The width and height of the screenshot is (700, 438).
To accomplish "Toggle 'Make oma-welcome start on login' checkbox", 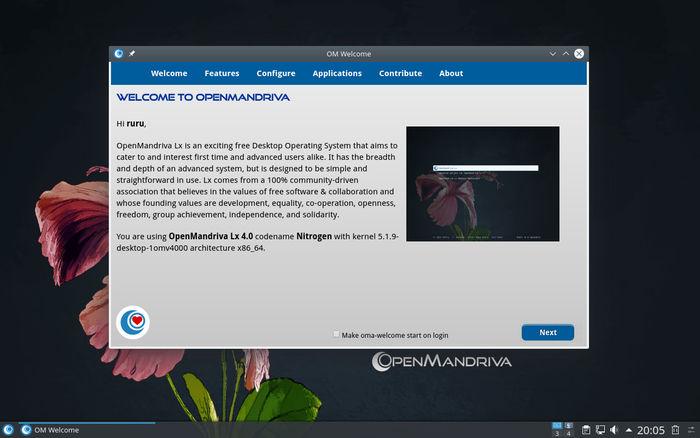I will 337,335.
